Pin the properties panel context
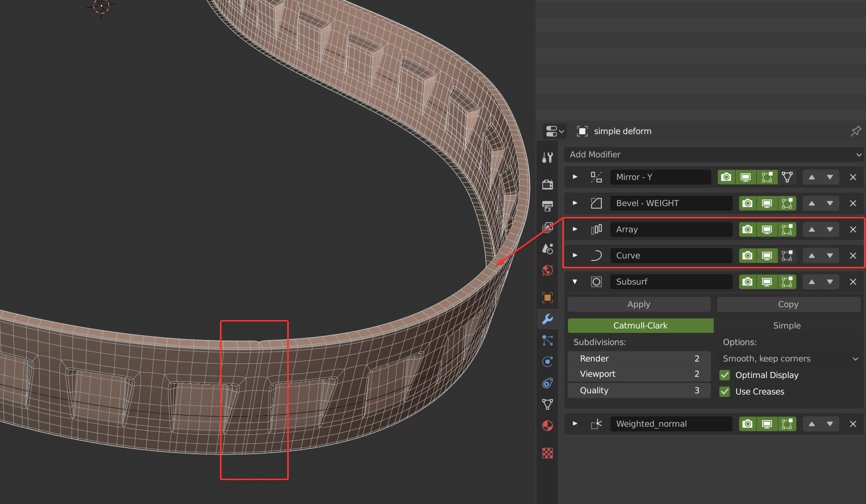 tap(856, 131)
